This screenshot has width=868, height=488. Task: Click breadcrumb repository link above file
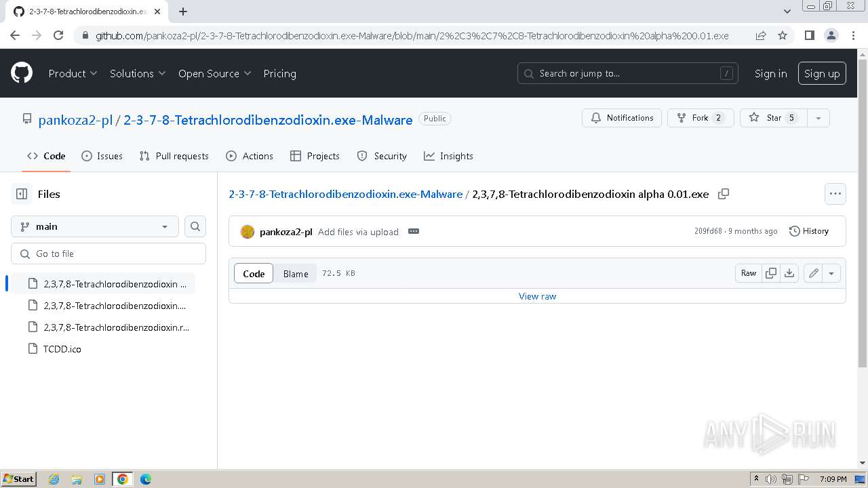point(345,194)
